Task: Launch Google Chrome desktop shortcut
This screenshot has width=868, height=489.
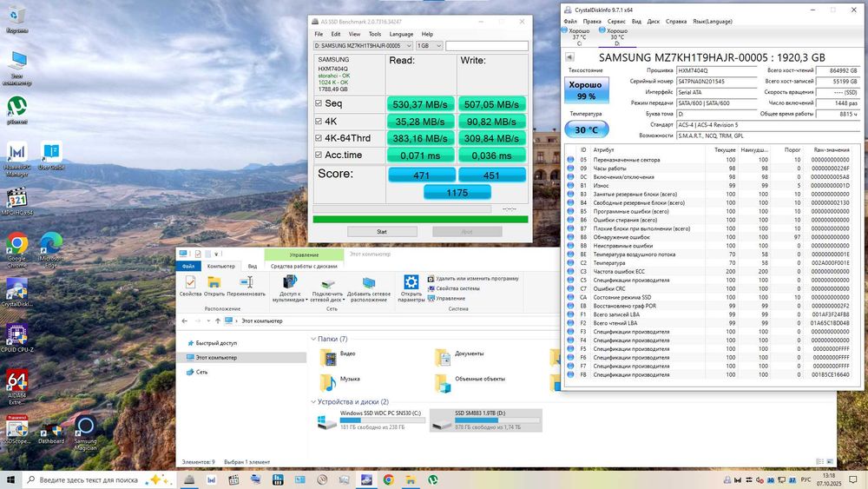Action: (17, 250)
